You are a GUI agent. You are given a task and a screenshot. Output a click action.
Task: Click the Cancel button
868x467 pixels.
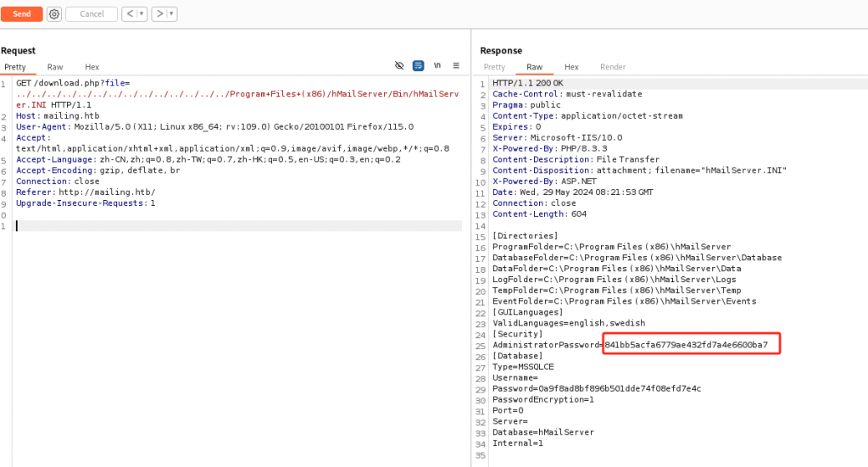(92, 14)
